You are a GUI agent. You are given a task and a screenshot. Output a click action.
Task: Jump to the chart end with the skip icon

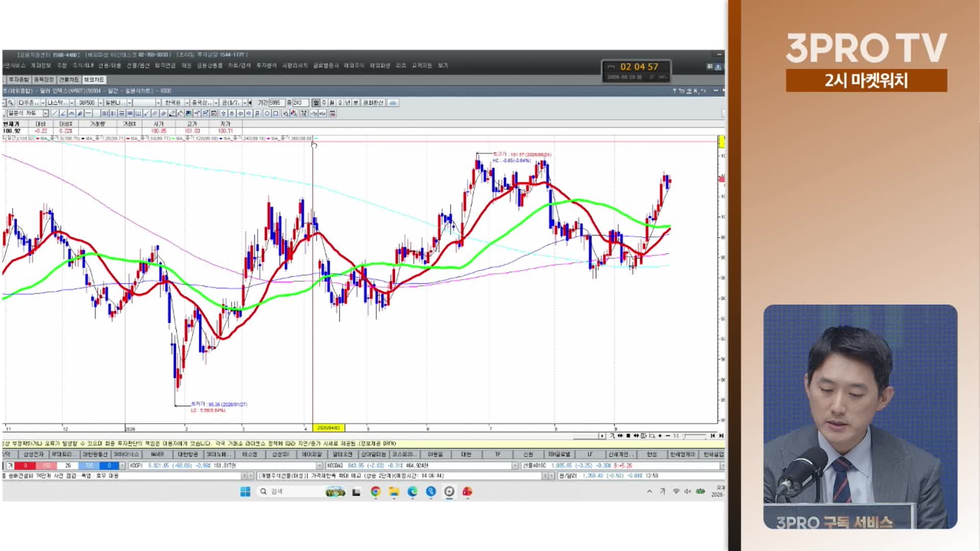721,436
